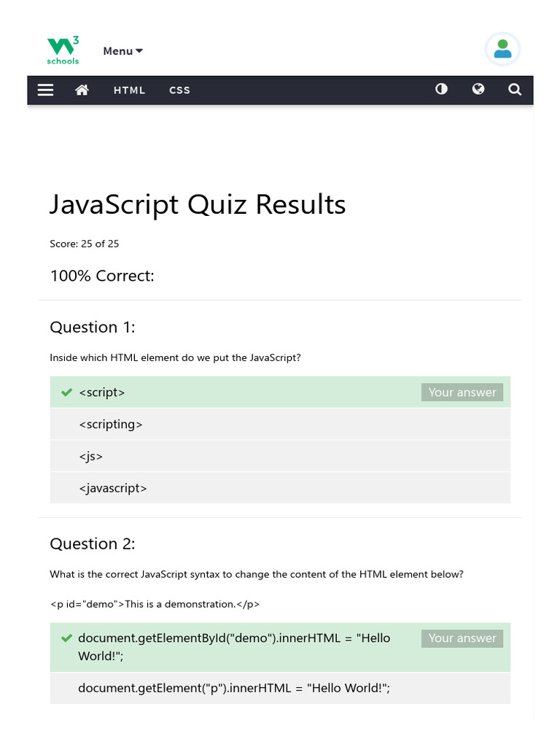Select the <javascript> answer option
560x747 pixels.
113,488
